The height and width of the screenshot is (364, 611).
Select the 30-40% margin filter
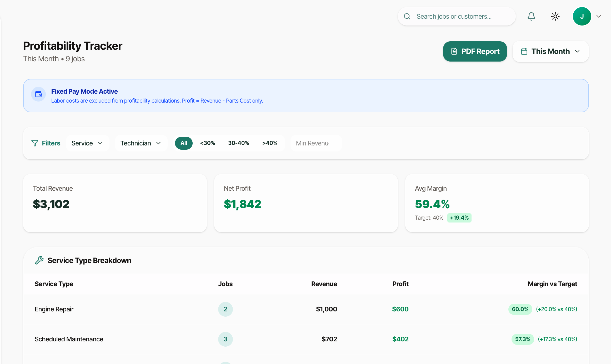pyautogui.click(x=238, y=143)
